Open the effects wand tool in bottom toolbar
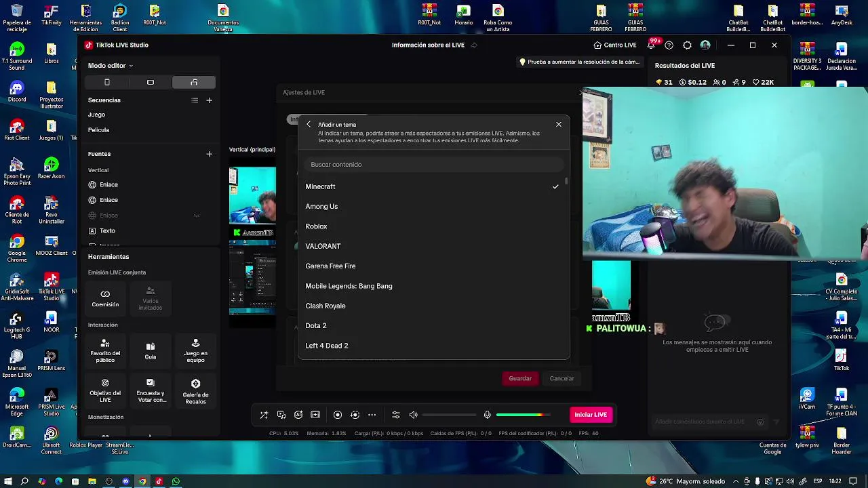This screenshot has height=488, width=868. pos(264,415)
